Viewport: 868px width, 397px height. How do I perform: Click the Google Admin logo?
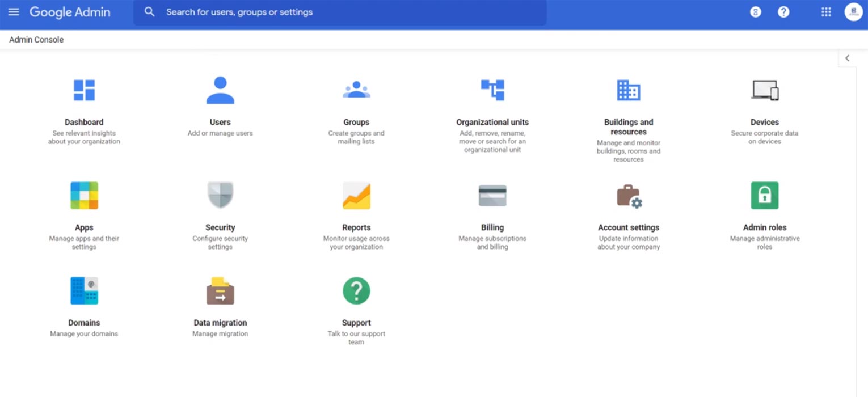tap(70, 12)
